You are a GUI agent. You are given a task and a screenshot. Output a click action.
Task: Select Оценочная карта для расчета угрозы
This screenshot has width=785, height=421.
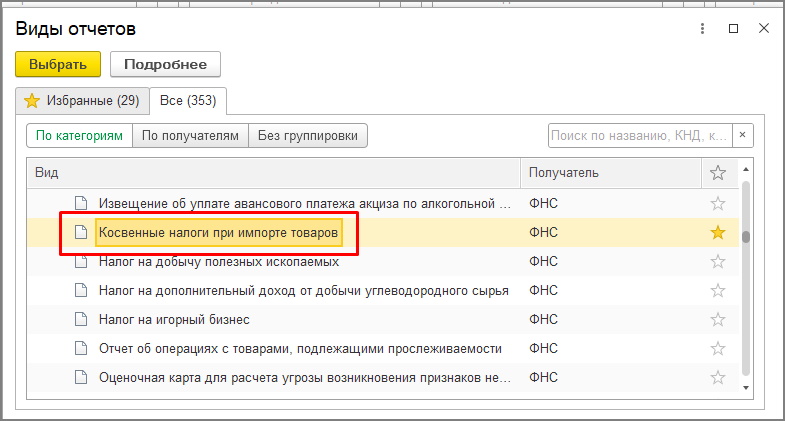tap(304, 377)
